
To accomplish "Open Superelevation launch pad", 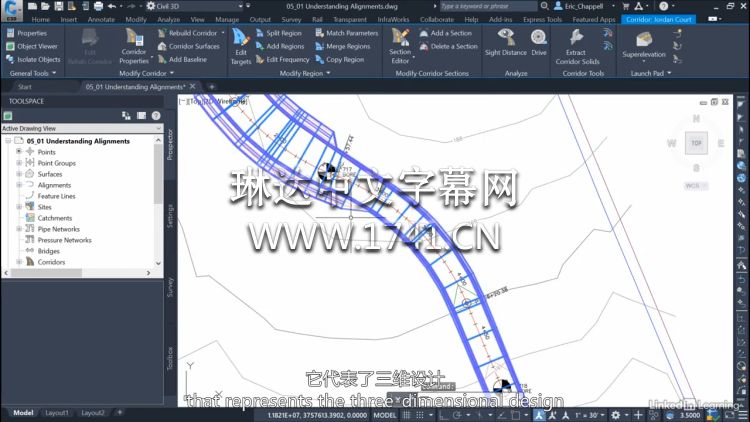I will pos(644,46).
